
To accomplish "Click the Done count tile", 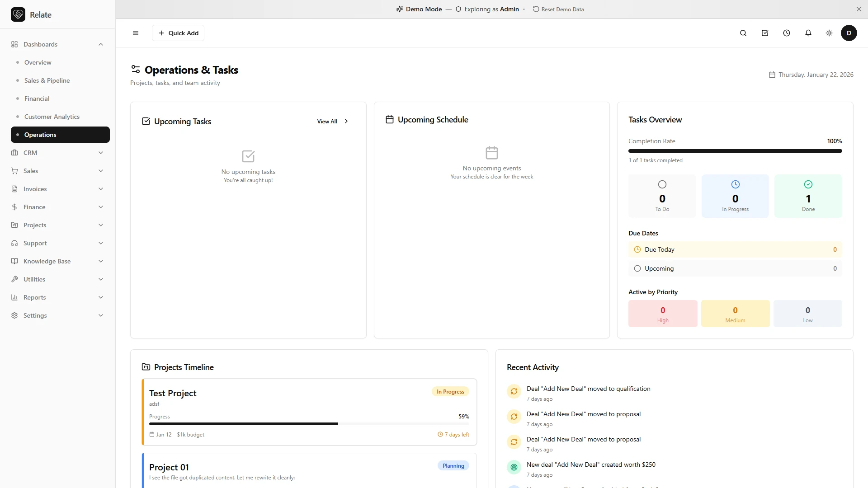I will point(808,196).
